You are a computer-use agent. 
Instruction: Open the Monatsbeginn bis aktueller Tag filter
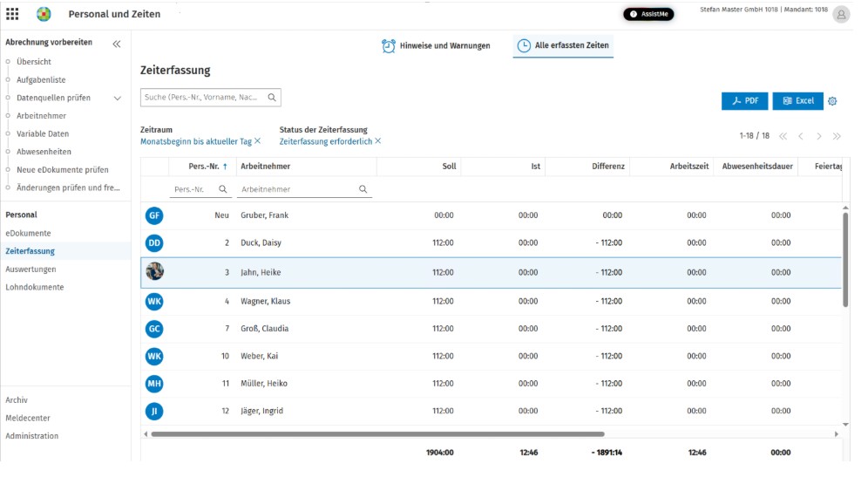click(196, 142)
